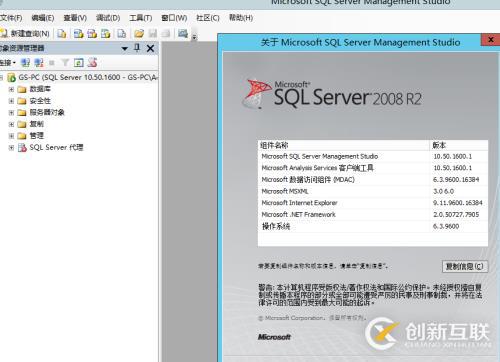Open an Analysis Services XMLA Query
The height and width of the screenshot is (362, 500).
point(106,33)
